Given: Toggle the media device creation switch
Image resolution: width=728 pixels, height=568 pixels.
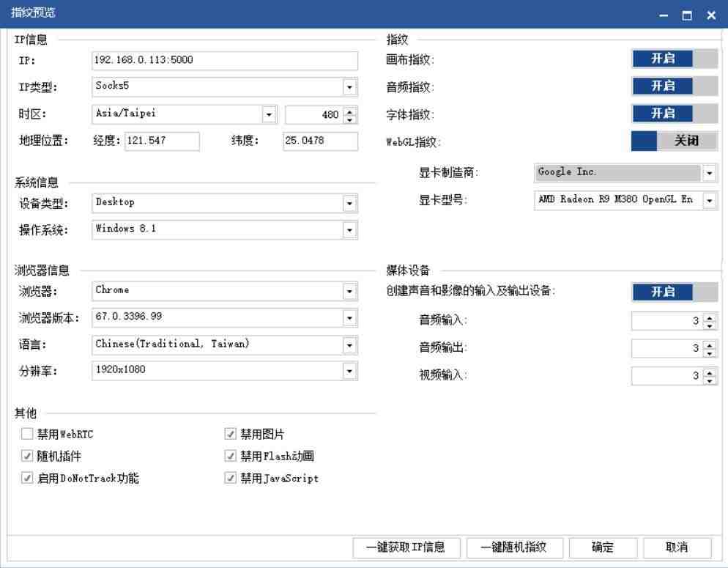Looking at the screenshot, I should coord(674,292).
